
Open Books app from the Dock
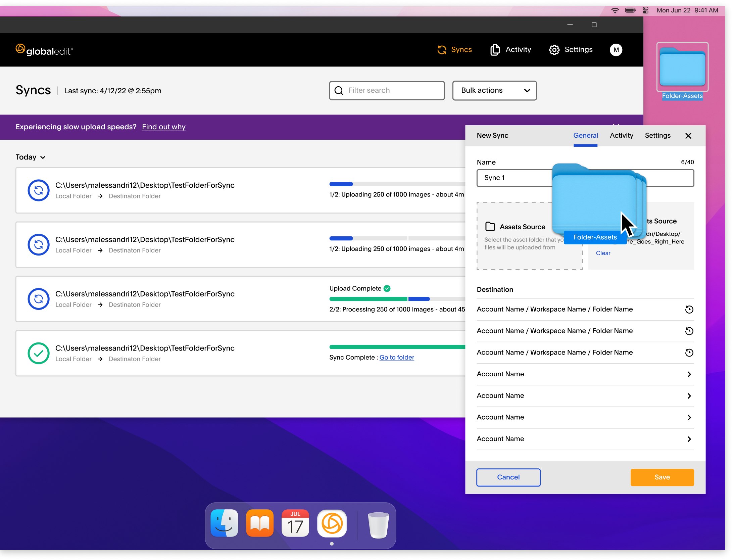[x=260, y=523]
